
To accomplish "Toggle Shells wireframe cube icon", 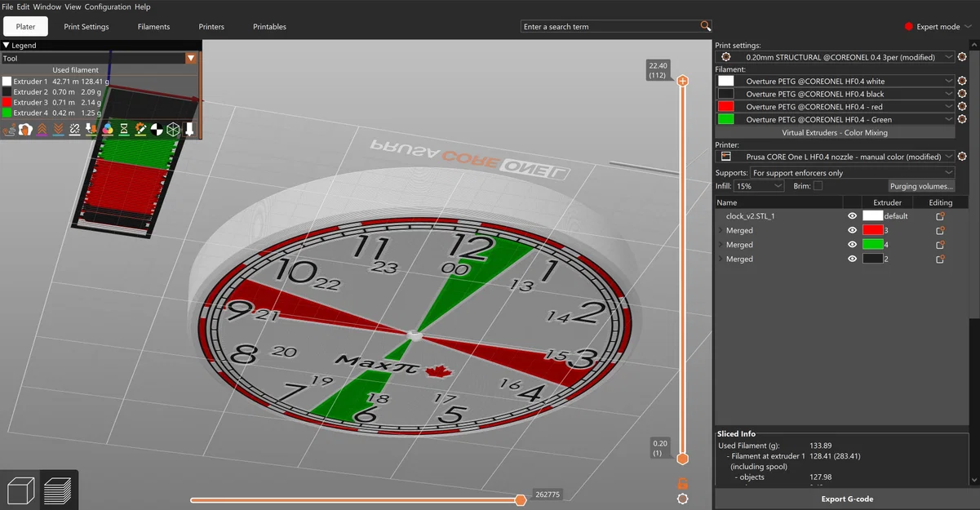I will [173, 130].
